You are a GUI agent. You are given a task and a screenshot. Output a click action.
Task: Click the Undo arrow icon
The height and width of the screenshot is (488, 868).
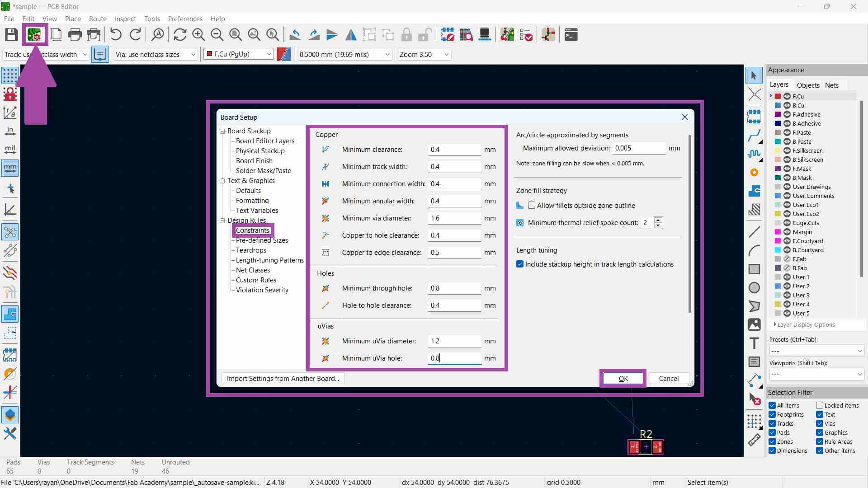[x=116, y=35]
